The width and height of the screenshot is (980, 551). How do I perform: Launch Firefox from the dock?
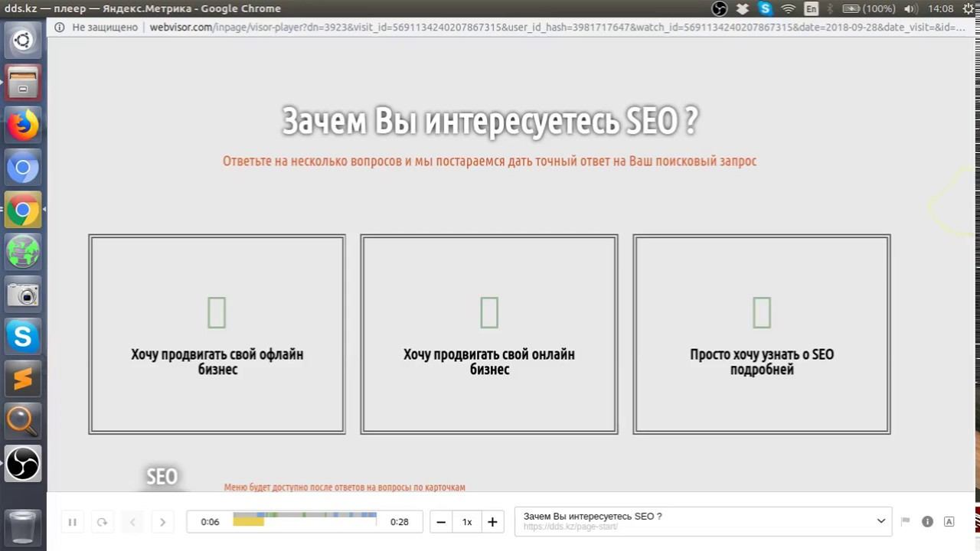[x=23, y=125]
